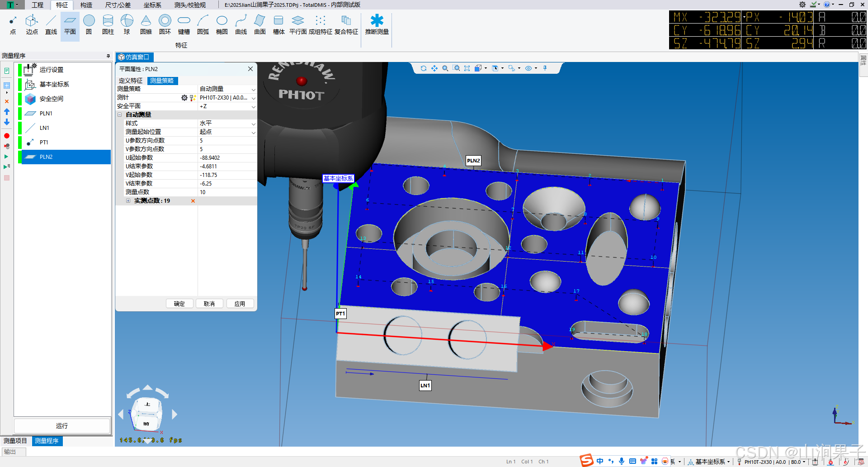
Task: Click the 确定 button
Action: click(x=179, y=304)
